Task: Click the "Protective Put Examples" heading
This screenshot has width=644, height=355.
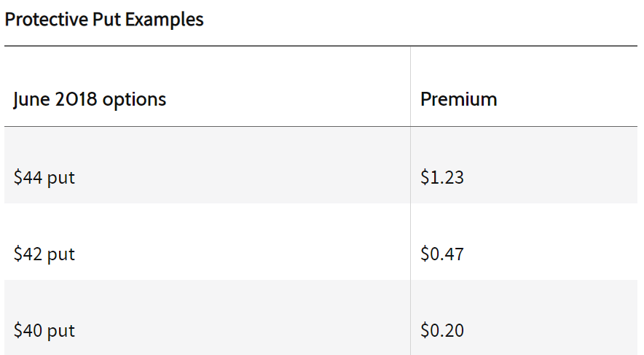Action: (x=104, y=20)
